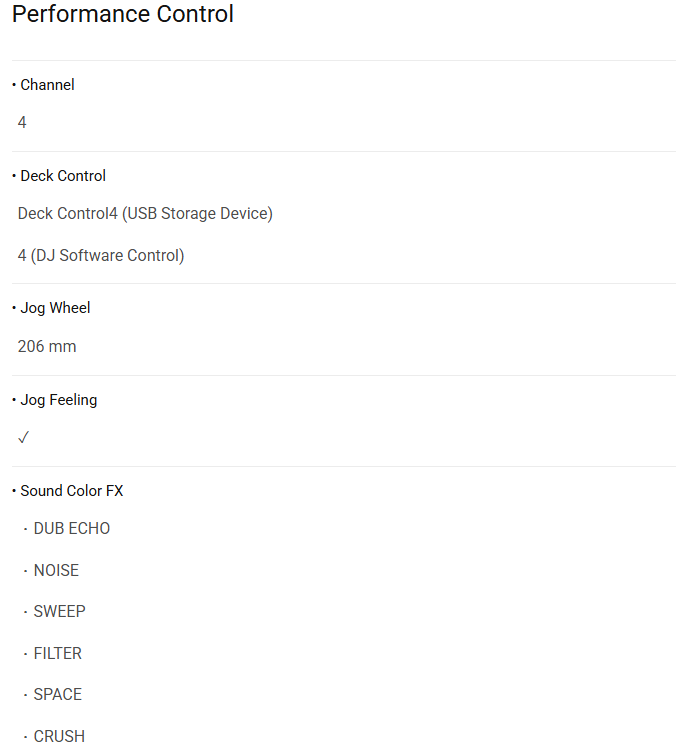Select the 206 mm jog wheel value
676x749 pixels.
[x=47, y=347]
